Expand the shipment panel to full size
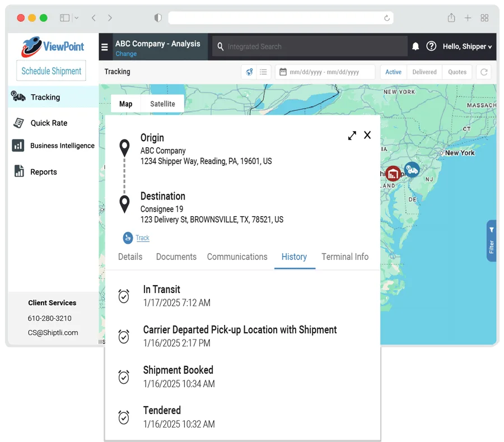Screen dimensions: 504x442 coord(352,136)
